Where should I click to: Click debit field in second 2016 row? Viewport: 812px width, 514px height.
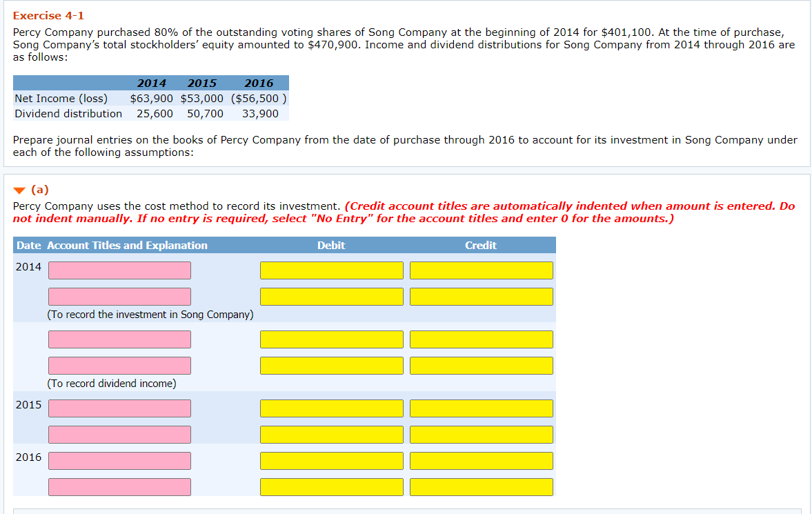click(331, 487)
